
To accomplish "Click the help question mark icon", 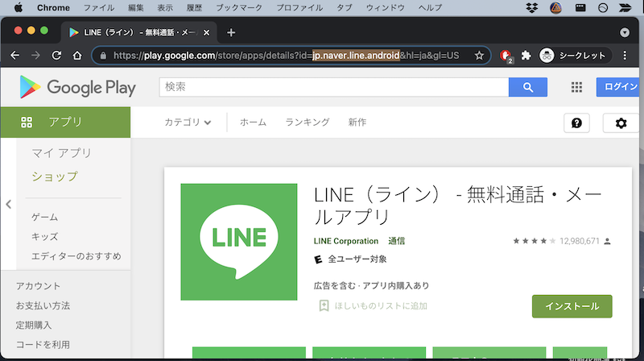I will coord(576,123).
